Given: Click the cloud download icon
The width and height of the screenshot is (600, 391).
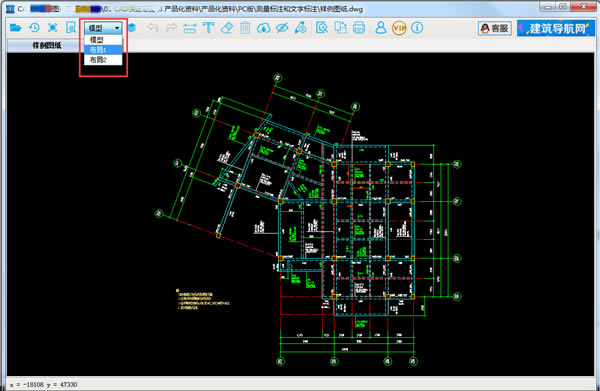Looking at the screenshot, I should tap(263, 28).
